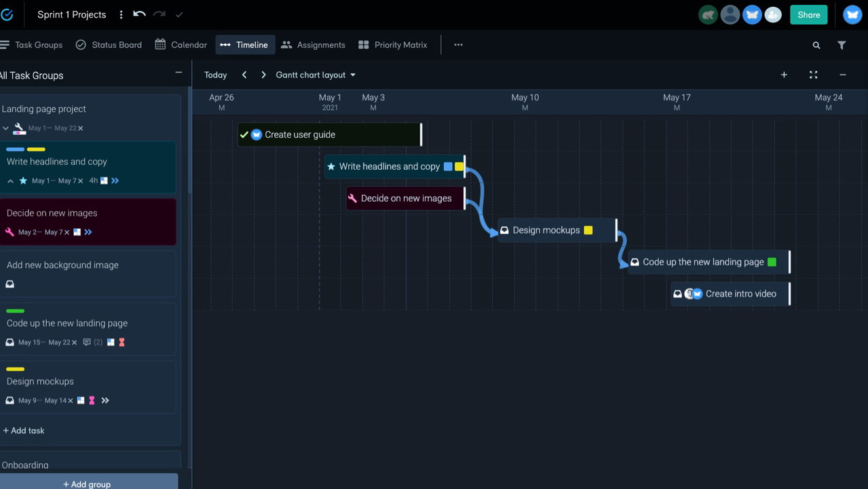Click the Add group button
This screenshot has height=489, width=868.
pos(87,484)
